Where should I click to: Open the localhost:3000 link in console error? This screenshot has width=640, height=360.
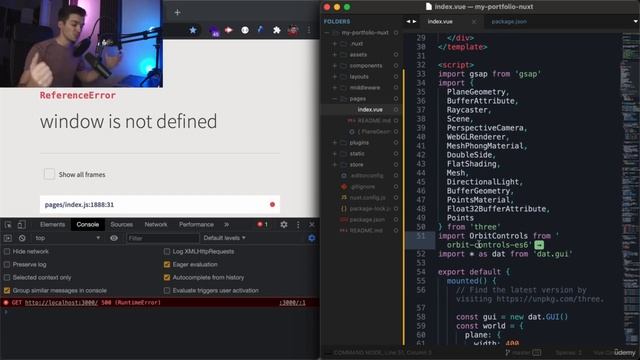tap(61, 302)
